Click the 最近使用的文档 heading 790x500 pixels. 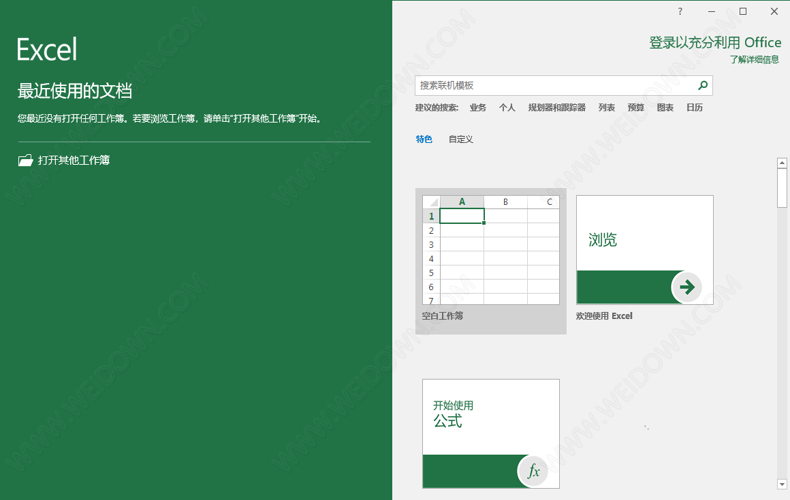coord(75,91)
